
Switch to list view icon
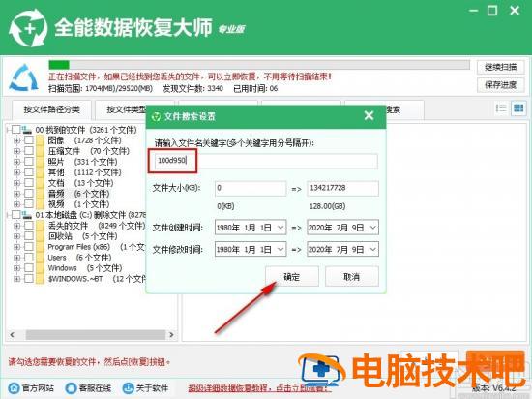[501, 108]
